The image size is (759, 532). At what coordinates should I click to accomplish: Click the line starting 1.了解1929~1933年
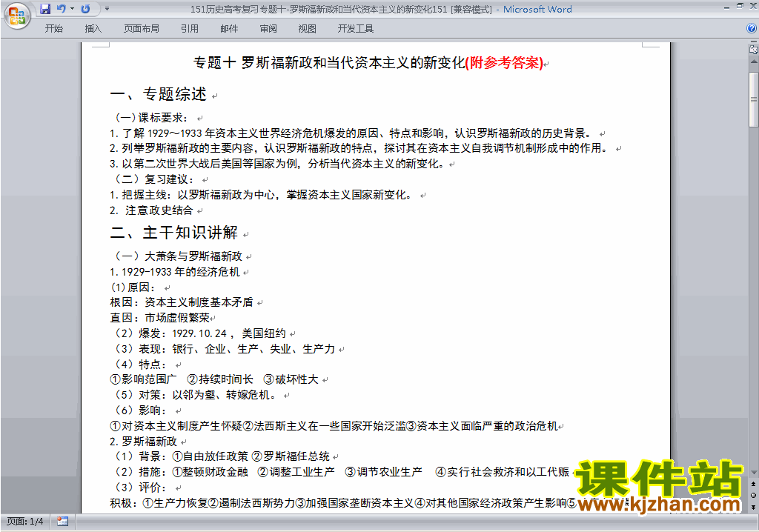351,133
